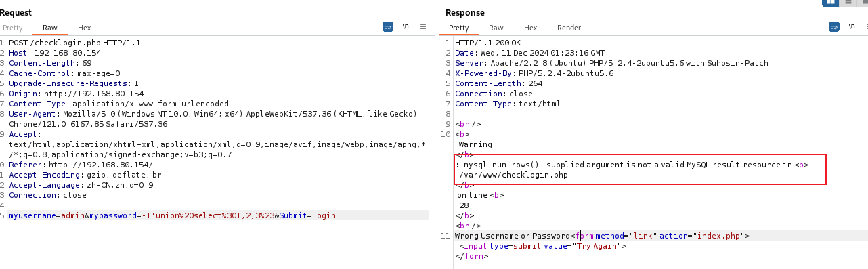Click the Content-Type: text/html response header
This screenshot has height=269, width=868.
pyautogui.click(x=508, y=104)
